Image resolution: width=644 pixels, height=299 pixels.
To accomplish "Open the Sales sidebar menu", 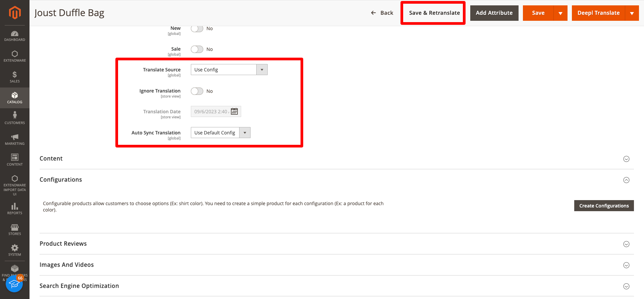I will (x=15, y=77).
